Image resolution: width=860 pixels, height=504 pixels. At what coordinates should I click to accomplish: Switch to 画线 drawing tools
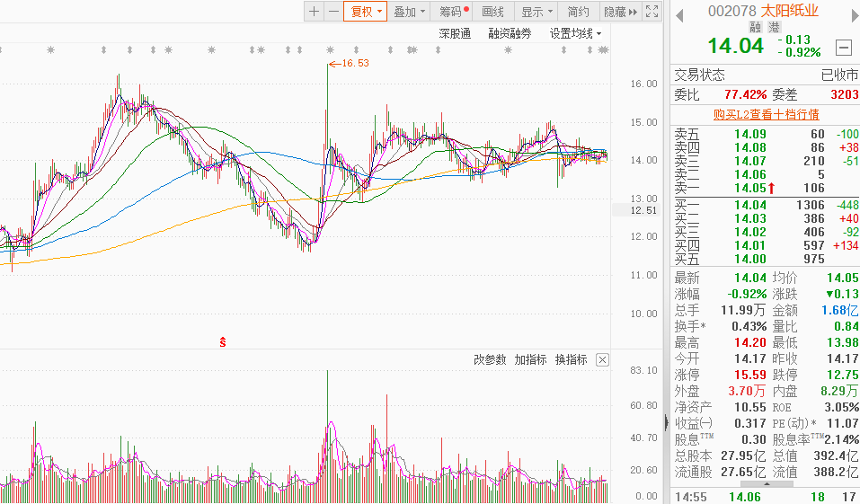pyautogui.click(x=492, y=12)
